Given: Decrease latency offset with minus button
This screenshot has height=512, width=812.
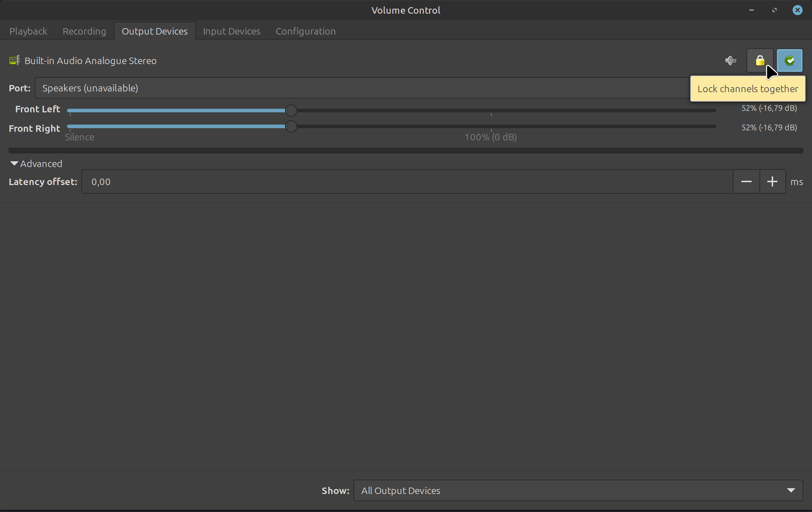Looking at the screenshot, I should click(746, 181).
